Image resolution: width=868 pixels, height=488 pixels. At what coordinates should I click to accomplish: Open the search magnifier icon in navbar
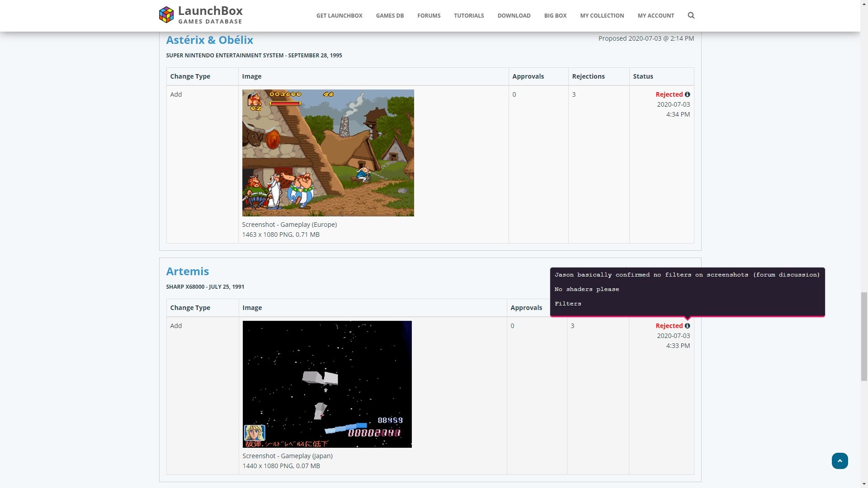(691, 15)
